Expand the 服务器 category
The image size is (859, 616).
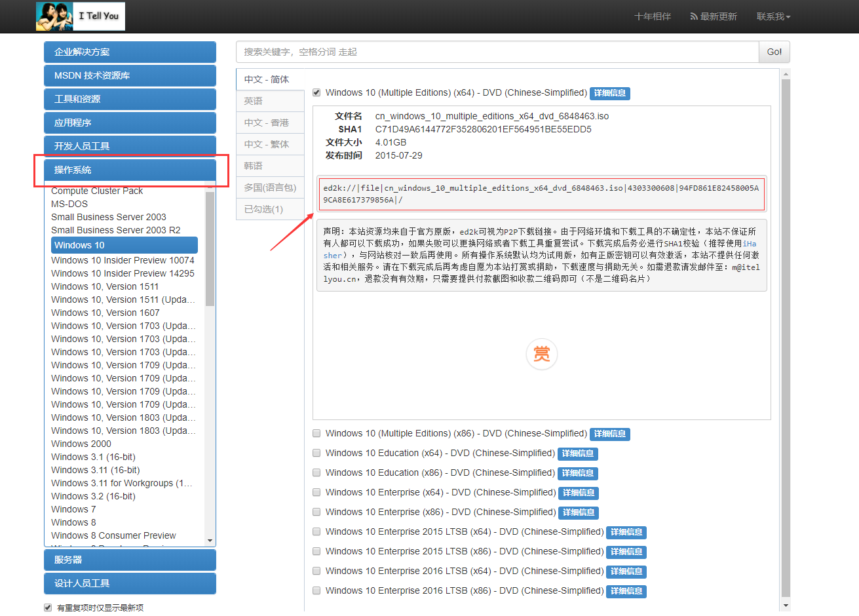(130, 560)
